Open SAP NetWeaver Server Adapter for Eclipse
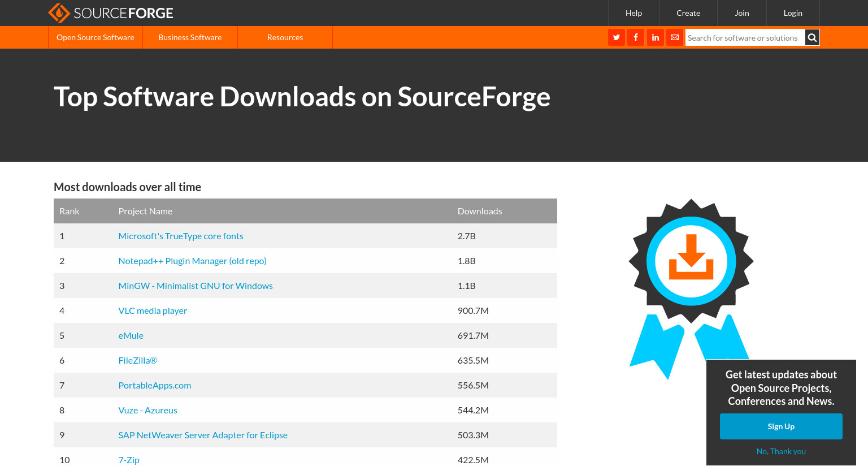This screenshot has width=868, height=466. (x=203, y=435)
